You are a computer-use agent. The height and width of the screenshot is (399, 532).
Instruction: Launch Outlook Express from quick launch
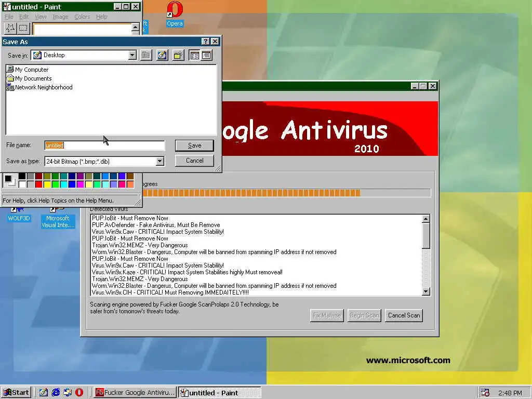tap(68, 392)
